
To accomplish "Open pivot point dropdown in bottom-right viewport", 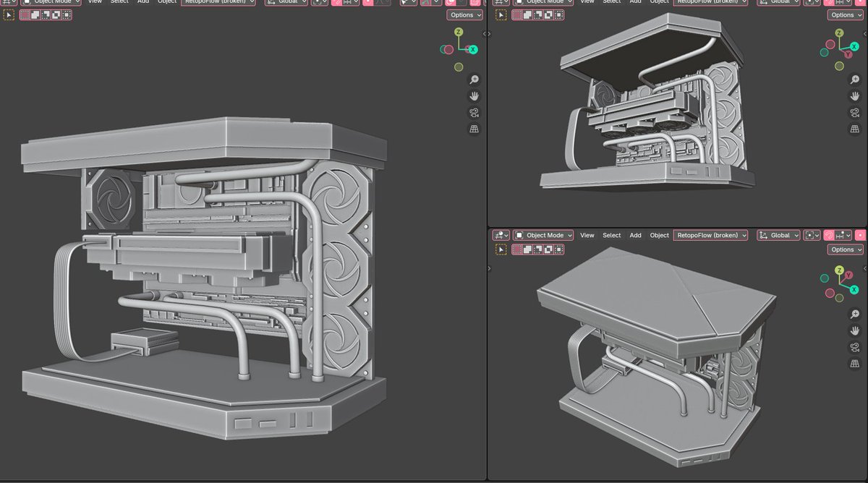I will 812,235.
